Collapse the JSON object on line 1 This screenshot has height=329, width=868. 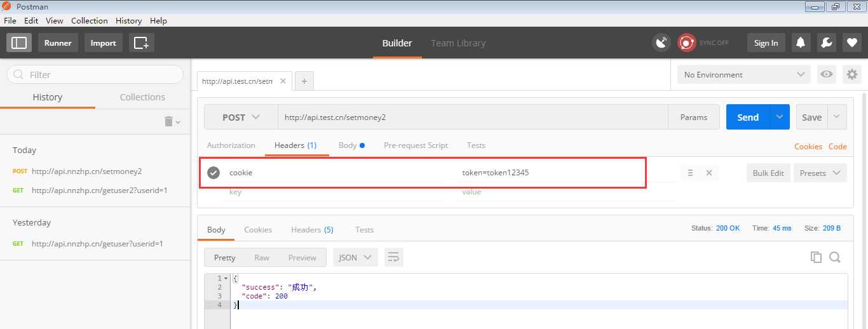[226, 278]
